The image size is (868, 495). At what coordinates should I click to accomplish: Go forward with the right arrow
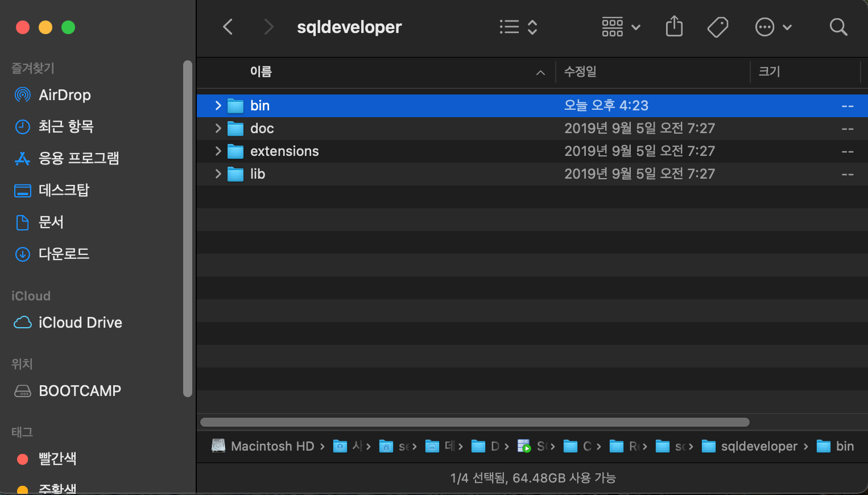pyautogui.click(x=269, y=27)
